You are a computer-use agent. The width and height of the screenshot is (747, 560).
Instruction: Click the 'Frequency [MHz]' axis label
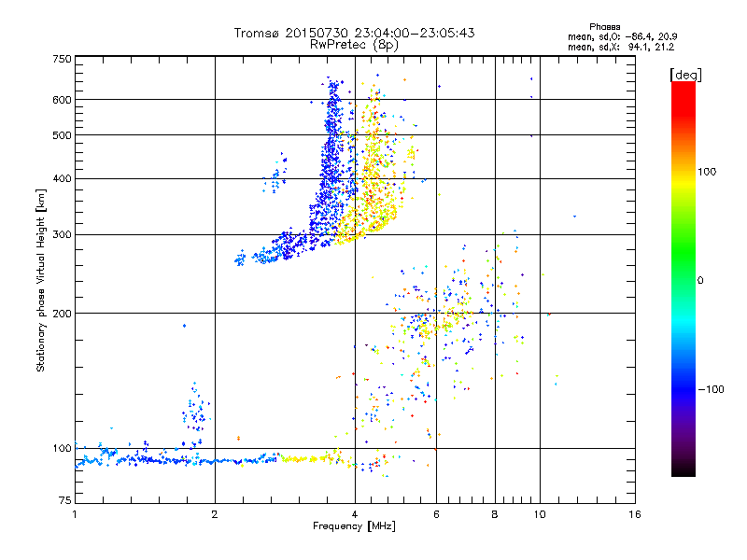tap(354, 526)
